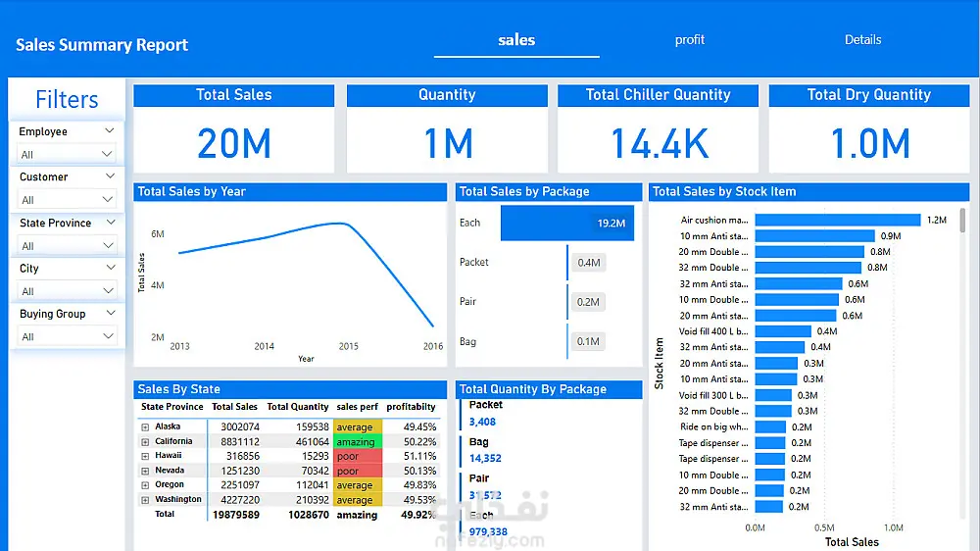Click the Stock Item chart scrollbar
The image size is (980, 551).
[x=962, y=221]
